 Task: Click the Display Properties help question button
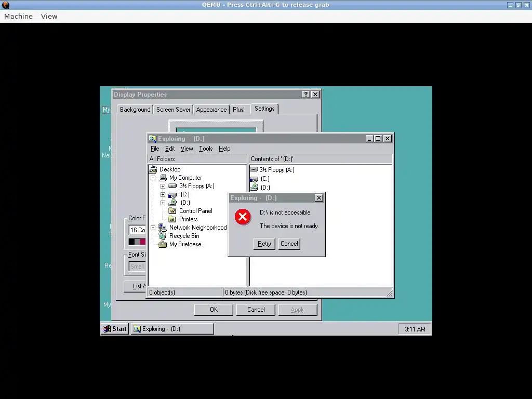(305, 95)
